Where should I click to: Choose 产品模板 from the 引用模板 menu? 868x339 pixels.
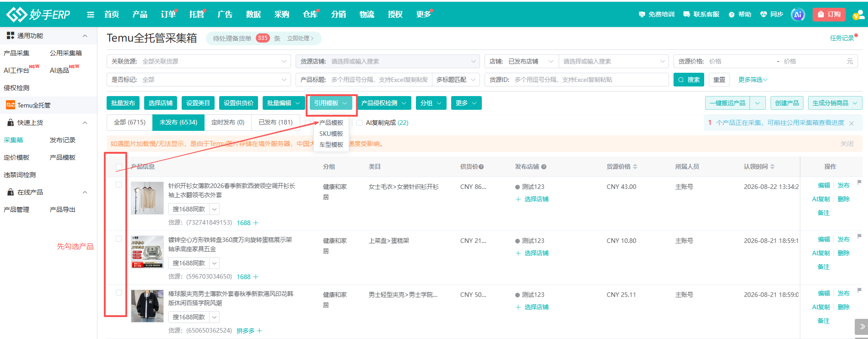pyautogui.click(x=331, y=123)
